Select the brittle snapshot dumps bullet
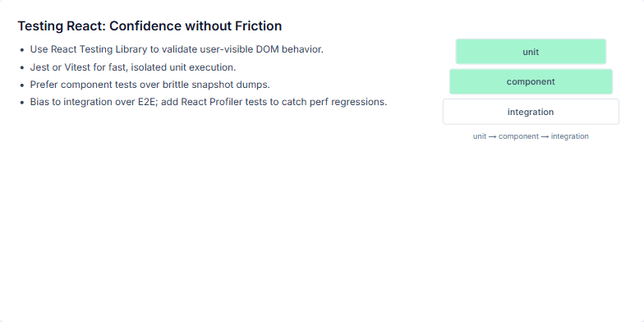Image resolution: width=644 pixels, height=322 pixels. tap(149, 85)
